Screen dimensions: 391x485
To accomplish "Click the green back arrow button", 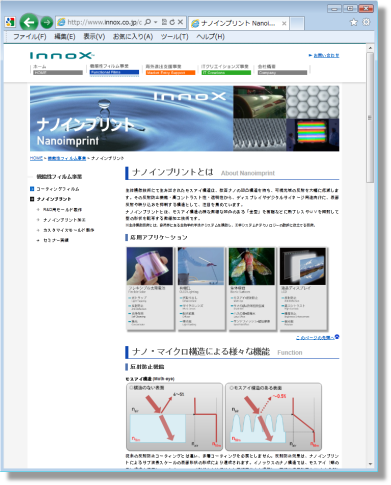I will tap(29, 22).
